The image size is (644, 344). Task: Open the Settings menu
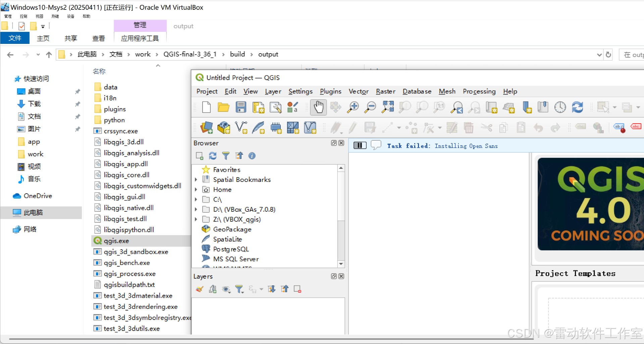tap(300, 91)
